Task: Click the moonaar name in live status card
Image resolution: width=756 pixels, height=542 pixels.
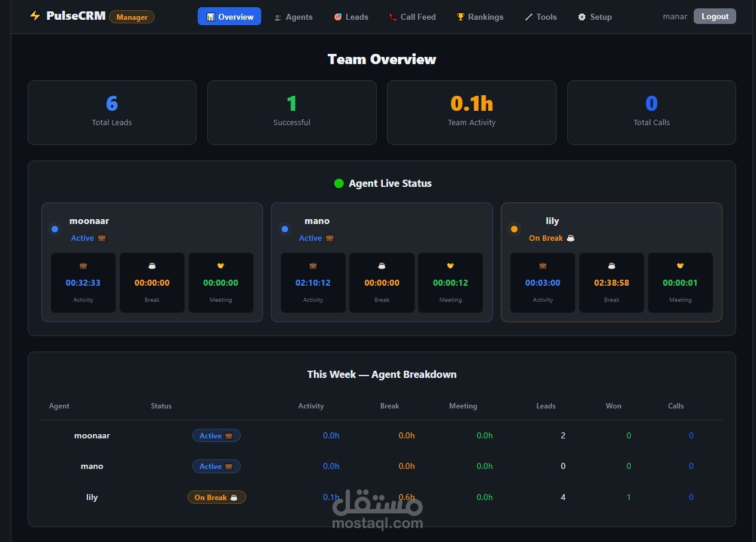Action: [x=89, y=221]
